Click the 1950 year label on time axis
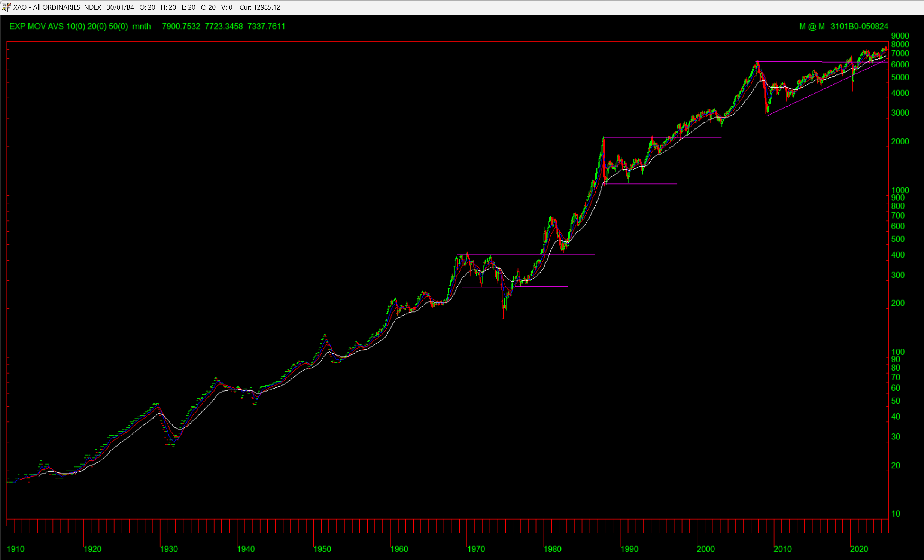Viewport: 924px width, 560px height. click(x=322, y=549)
